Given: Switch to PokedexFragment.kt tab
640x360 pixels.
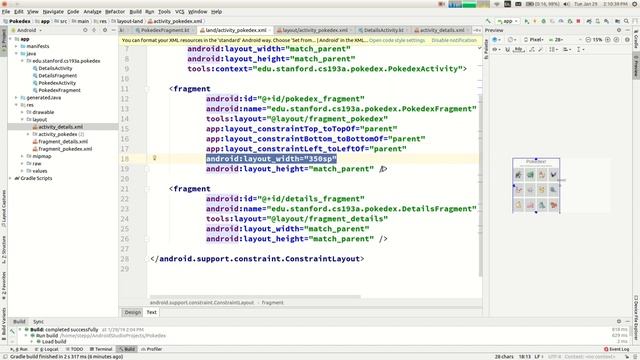Looking at the screenshot, I should click(164, 30).
